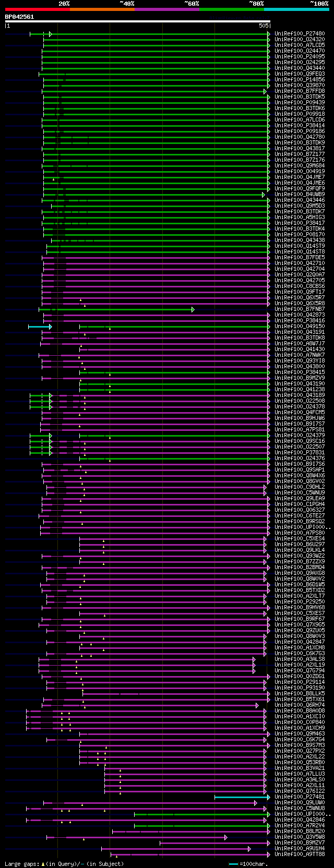
Task: Select the last hit UniRef100_A9TT88
Action: click(300, 854)
